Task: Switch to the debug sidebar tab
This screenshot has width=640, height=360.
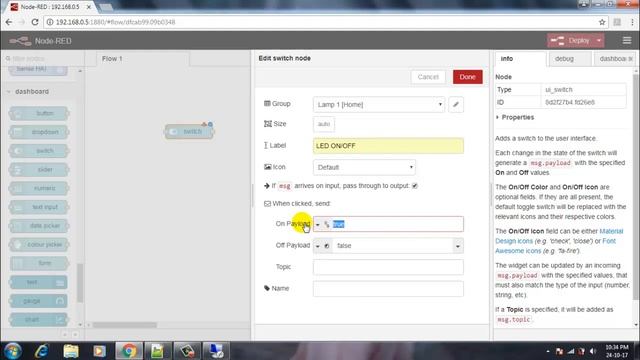Action: (569, 59)
